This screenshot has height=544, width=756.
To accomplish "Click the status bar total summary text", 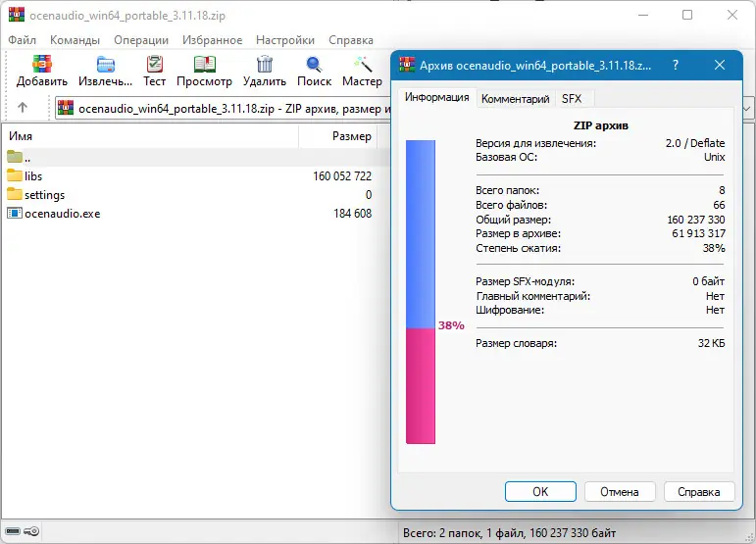I will pos(509,533).
